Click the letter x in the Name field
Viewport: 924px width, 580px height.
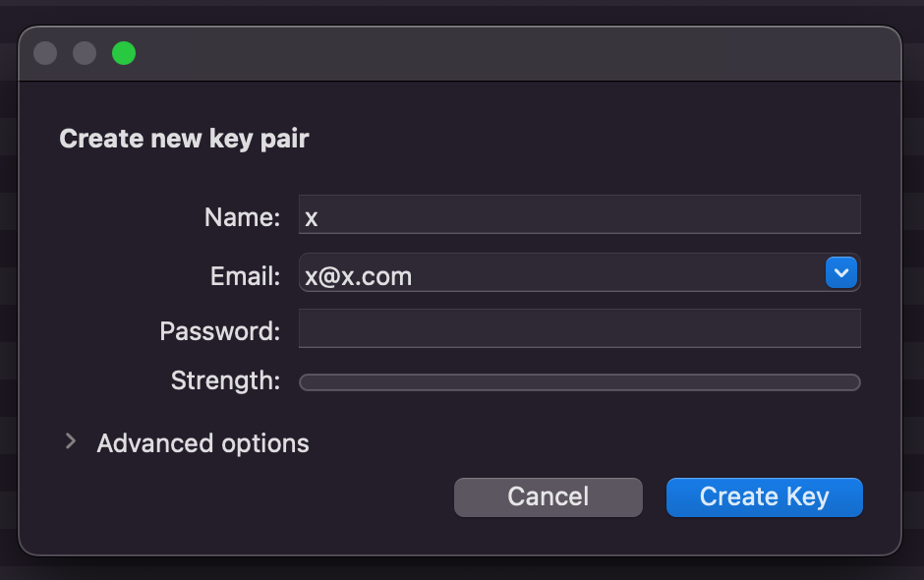(312, 218)
